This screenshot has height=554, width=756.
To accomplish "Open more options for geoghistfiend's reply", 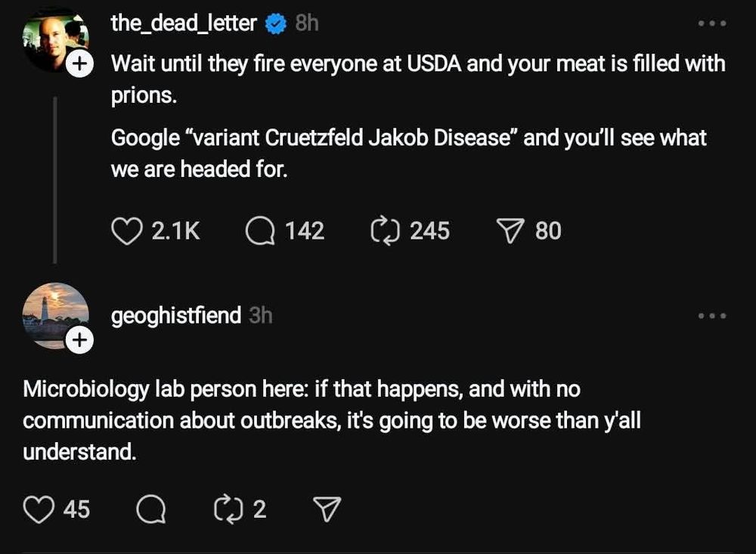I will [711, 315].
